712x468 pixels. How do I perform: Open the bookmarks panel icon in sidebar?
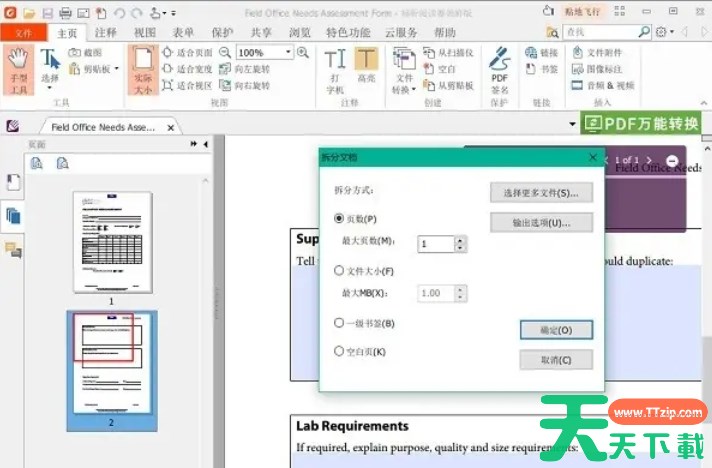pyautogui.click(x=13, y=182)
